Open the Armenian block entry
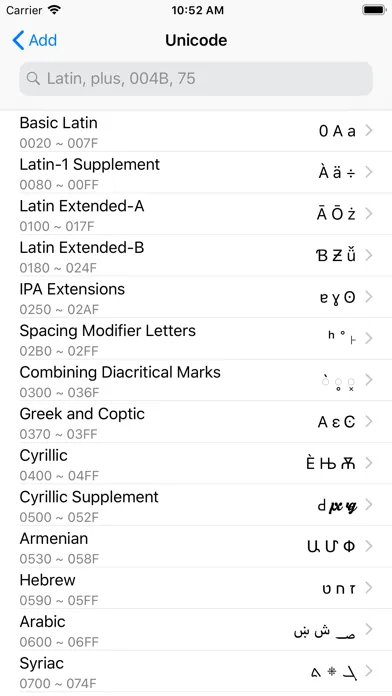 tap(196, 546)
